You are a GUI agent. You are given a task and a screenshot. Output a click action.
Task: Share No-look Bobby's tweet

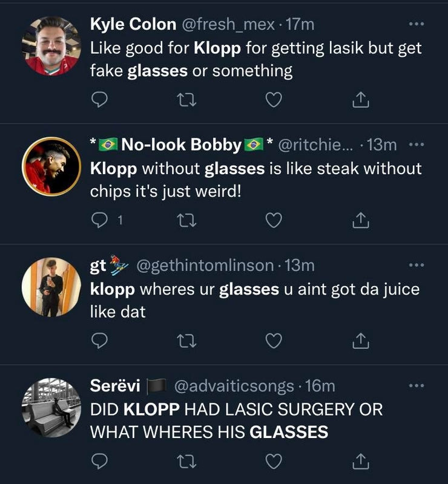coord(361,221)
